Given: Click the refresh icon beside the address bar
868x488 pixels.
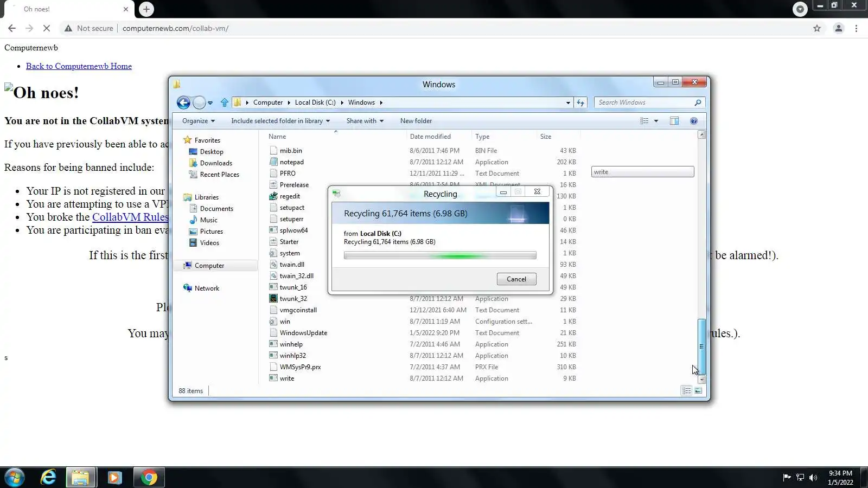Looking at the screenshot, I should 580,102.
